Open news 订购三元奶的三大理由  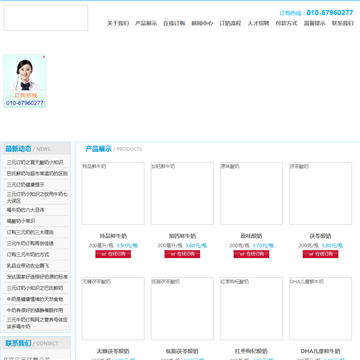click(x=30, y=232)
